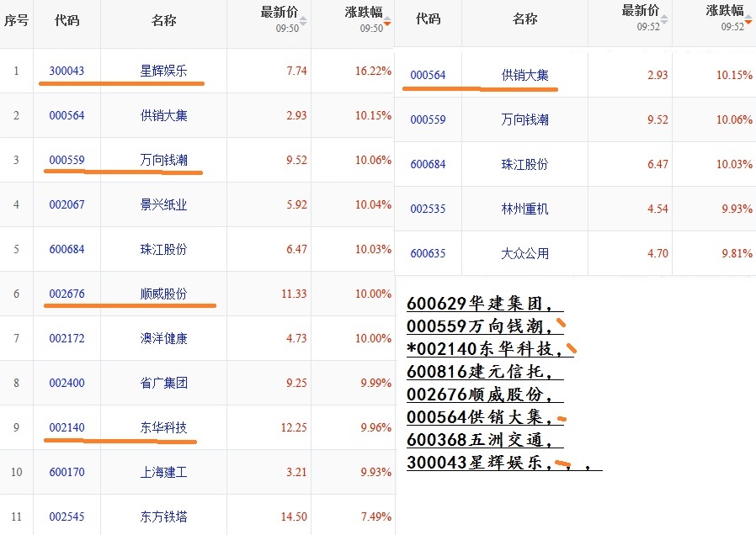The width and height of the screenshot is (756, 535).
Task: Click right table 代码 column header
Action: click(428, 19)
